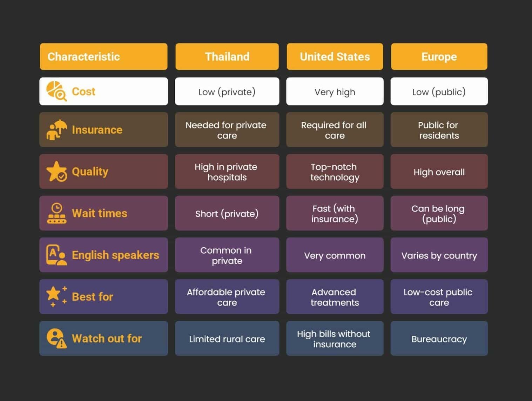This screenshot has height=401, width=532.
Task: Click the English speakers row label text
Action: point(115,255)
